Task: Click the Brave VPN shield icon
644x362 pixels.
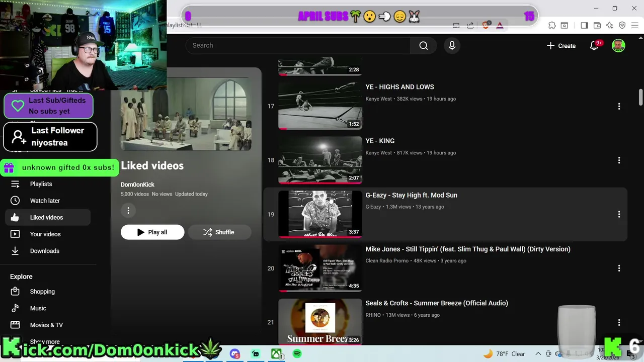Action: pyautogui.click(x=622, y=25)
